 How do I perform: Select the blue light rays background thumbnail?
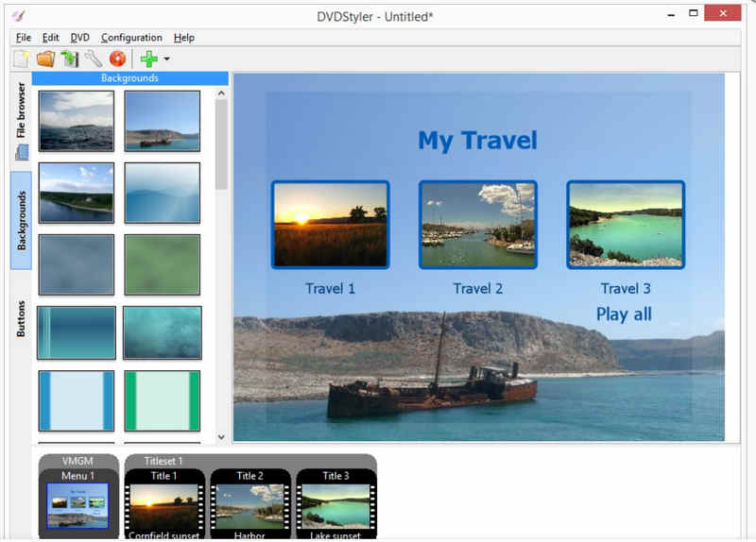162,193
